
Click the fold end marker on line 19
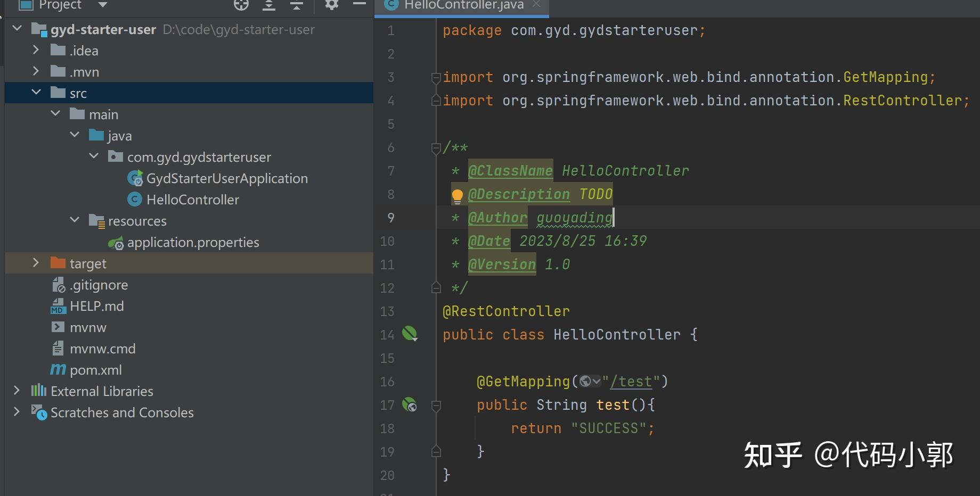point(436,452)
